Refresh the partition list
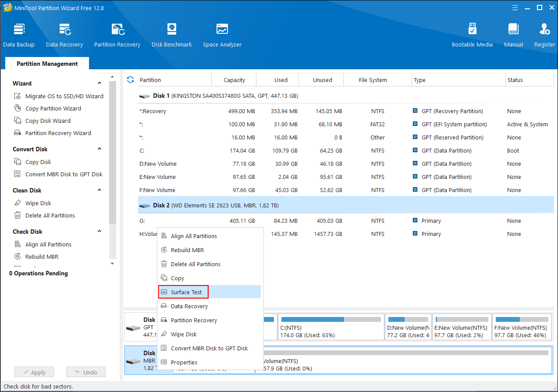This screenshot has height=392, width=558. point(130,80)
